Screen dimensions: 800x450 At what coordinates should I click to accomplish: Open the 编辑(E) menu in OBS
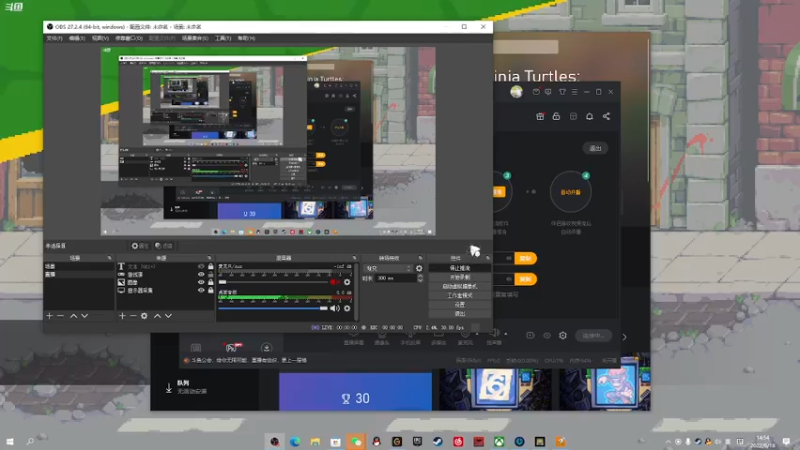77,38
